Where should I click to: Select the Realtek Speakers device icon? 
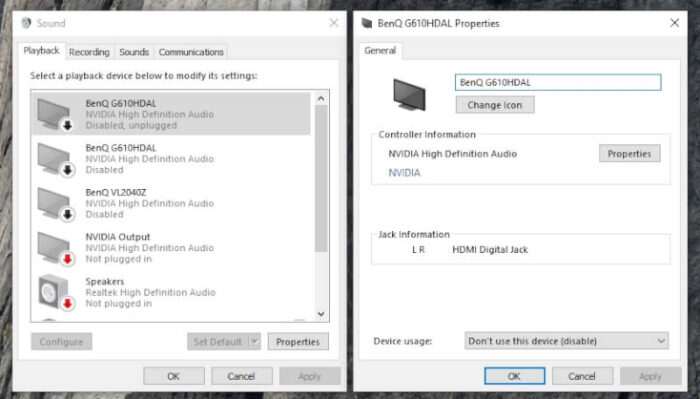[55, 292]
